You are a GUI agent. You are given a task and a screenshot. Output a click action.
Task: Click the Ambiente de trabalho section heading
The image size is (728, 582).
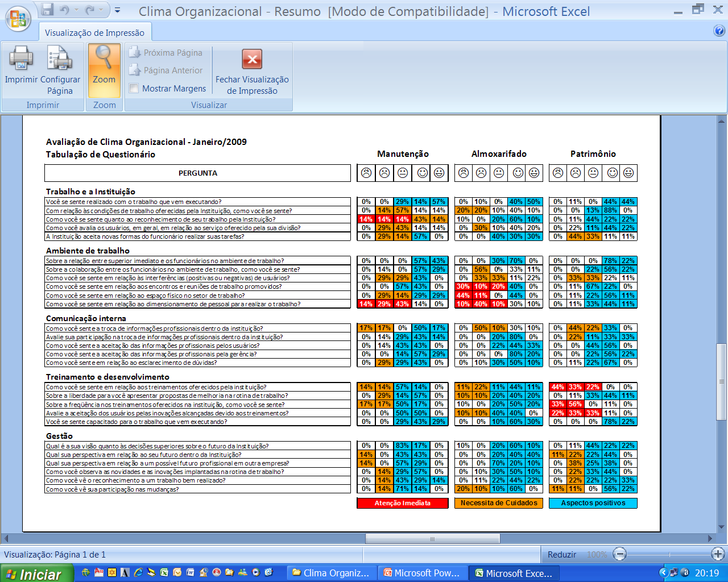(88, 251)
